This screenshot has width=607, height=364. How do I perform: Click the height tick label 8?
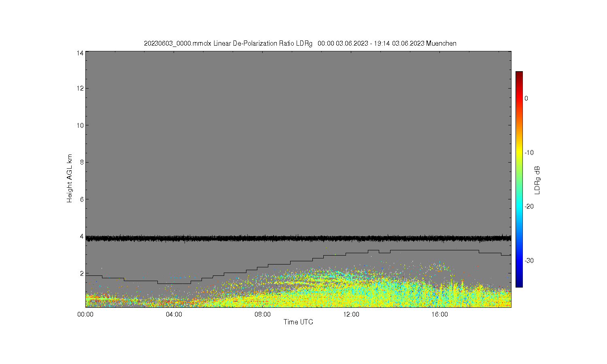point(82,162)
